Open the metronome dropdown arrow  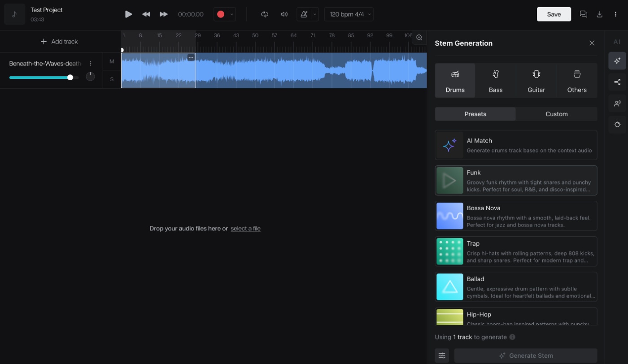[314, 14]
